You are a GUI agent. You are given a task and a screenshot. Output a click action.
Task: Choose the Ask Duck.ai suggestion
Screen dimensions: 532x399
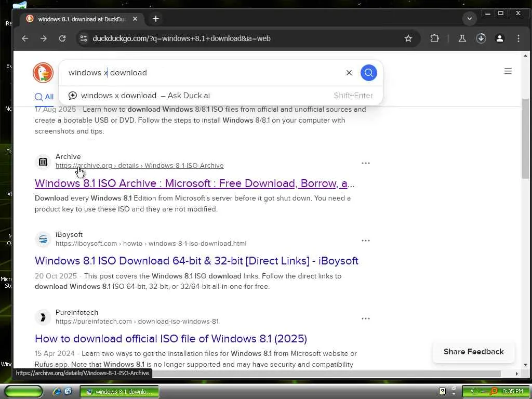click(x=220, y=96)
